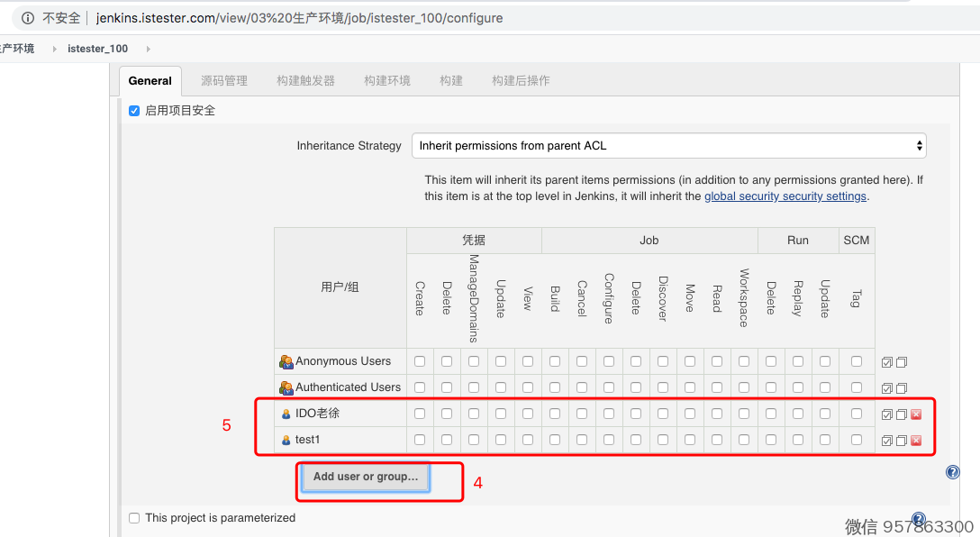Remove the test1 user row
The height and width of the screenshot is (537, 980).
pyautogui.click(x=916, y=441)
